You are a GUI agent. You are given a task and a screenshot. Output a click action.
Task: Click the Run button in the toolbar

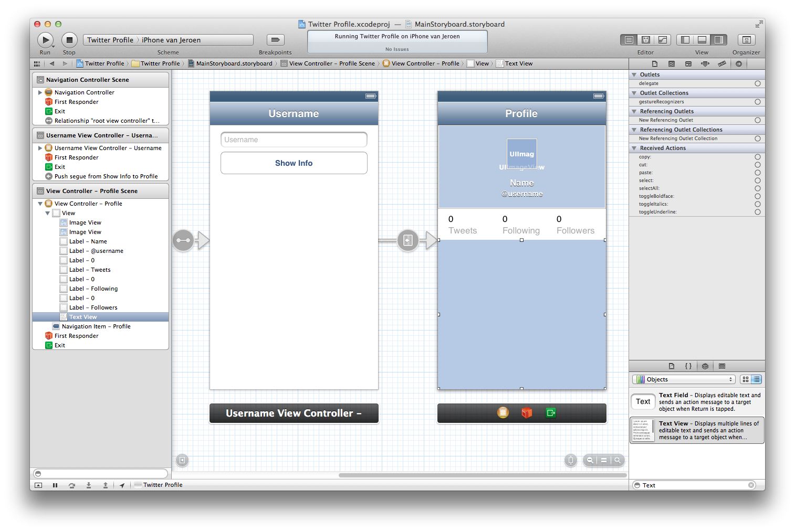(45, 40)
